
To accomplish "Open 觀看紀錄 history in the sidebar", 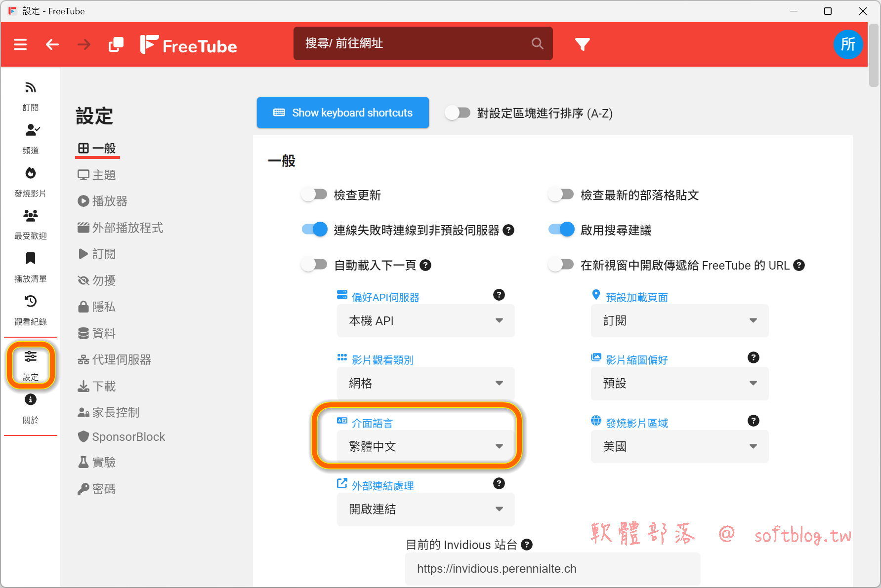I will (31, 311).
